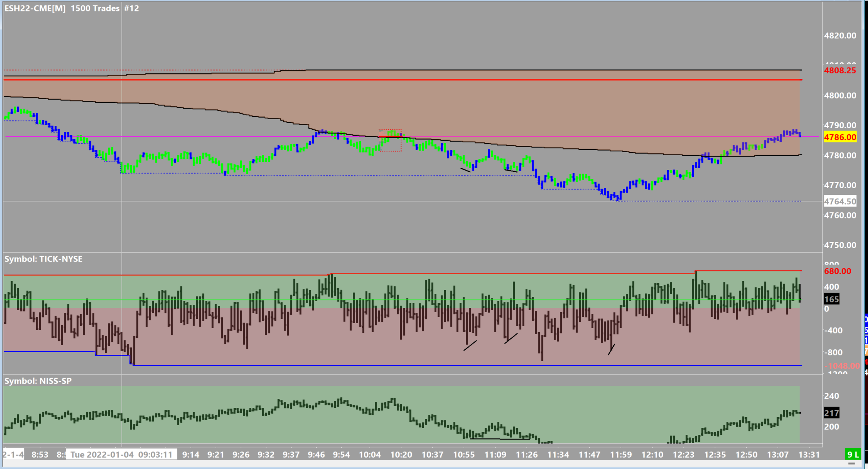The image size is (868, 469).
Task: Click the small gray scrollbar handle at bottom right
Action: click(851, 464)
